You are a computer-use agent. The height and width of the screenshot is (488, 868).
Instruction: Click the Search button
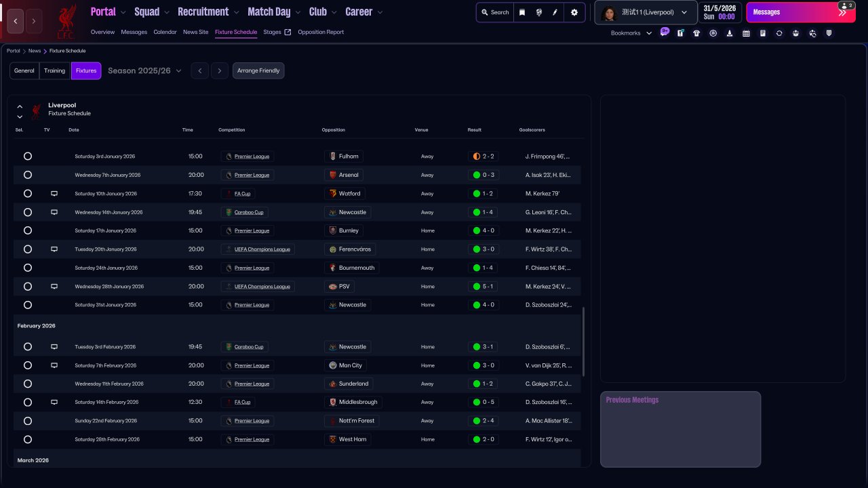pyautogui.click(x=495, y=12)
